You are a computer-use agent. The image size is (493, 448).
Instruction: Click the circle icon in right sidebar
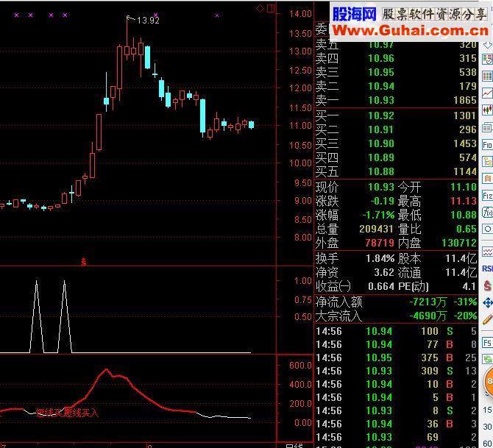[488, 229]
